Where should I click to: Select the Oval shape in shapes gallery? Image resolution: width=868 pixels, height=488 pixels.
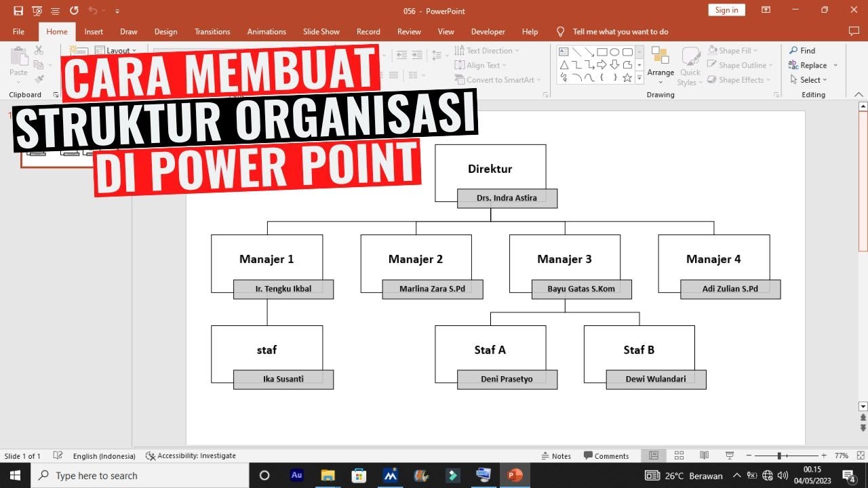pos(615,52)
